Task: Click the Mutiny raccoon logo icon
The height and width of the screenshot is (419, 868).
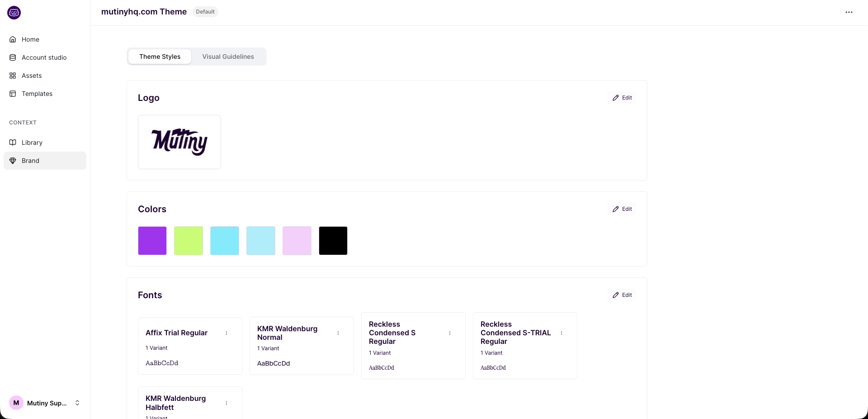Action: point(14,13)
